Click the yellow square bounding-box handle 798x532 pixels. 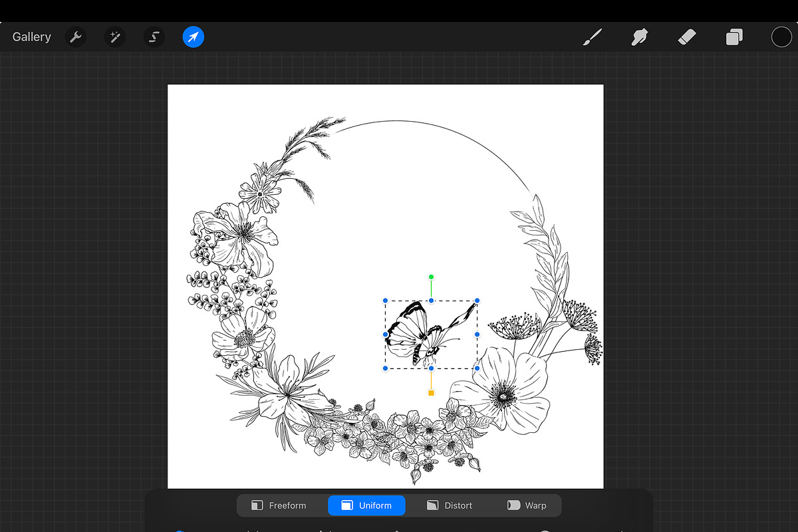[431, 393]
